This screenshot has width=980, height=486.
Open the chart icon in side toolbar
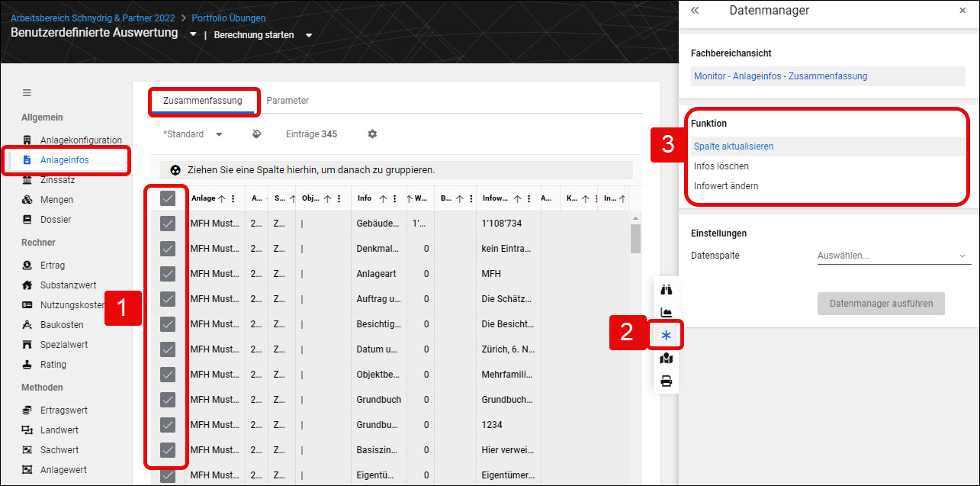pyautogui.click(x=666, y=312)
